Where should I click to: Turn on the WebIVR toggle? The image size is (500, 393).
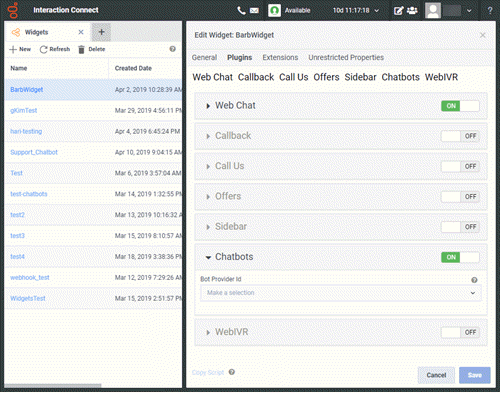(x=460, y=332)
